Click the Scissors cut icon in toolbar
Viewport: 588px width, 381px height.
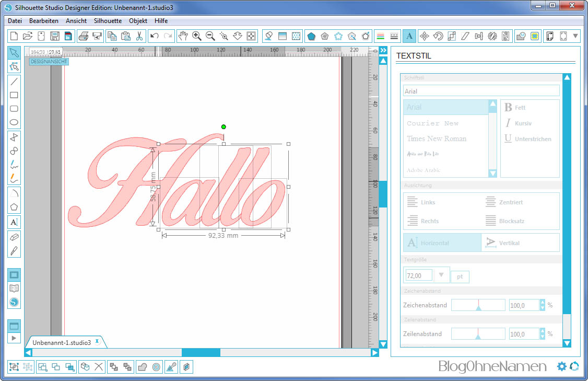[x=139, y=36]
